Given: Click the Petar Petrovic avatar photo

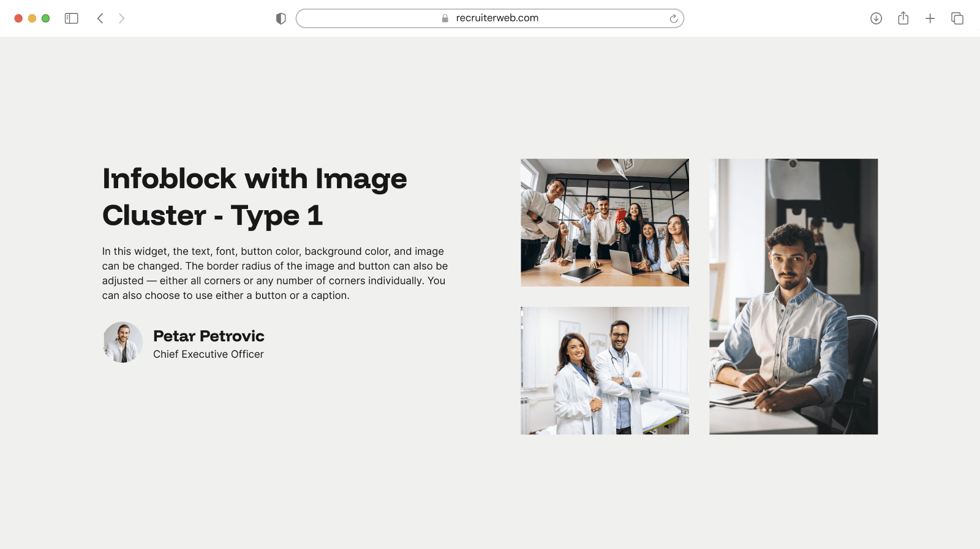Looking at the screenshot, I should (x=123, y=343).
